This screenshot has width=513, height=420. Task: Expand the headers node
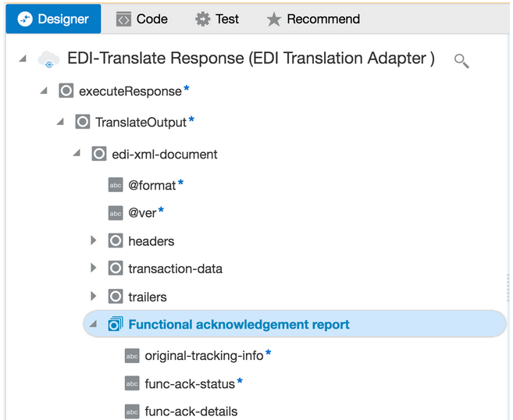[x=94, y=240]
